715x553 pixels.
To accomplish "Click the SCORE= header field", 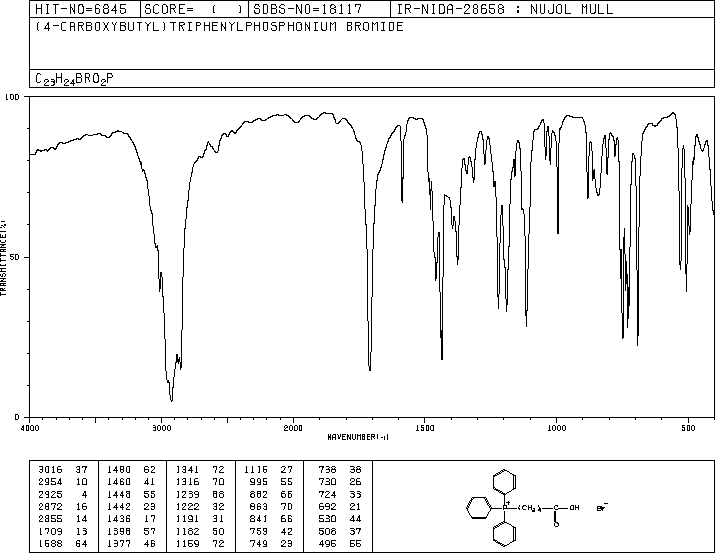I will (x=194, y=9).
